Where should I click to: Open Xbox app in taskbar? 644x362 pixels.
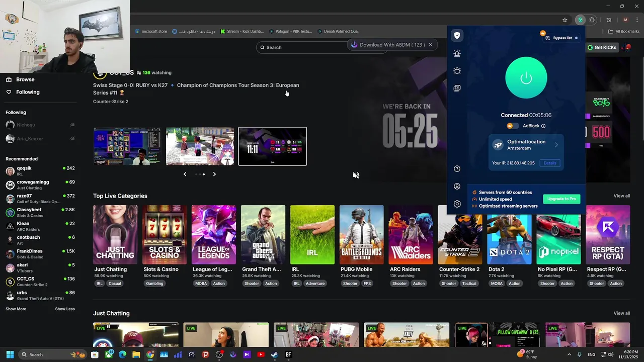click(109, 354)
